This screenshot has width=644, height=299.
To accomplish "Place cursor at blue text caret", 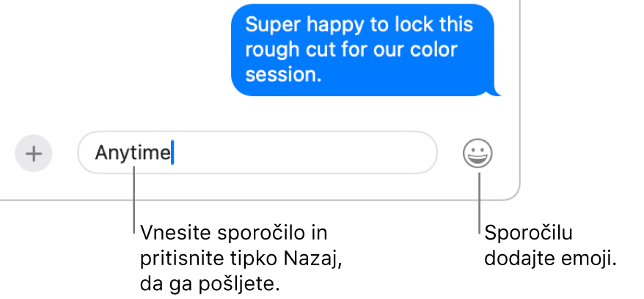I will [x=172, y=153].
